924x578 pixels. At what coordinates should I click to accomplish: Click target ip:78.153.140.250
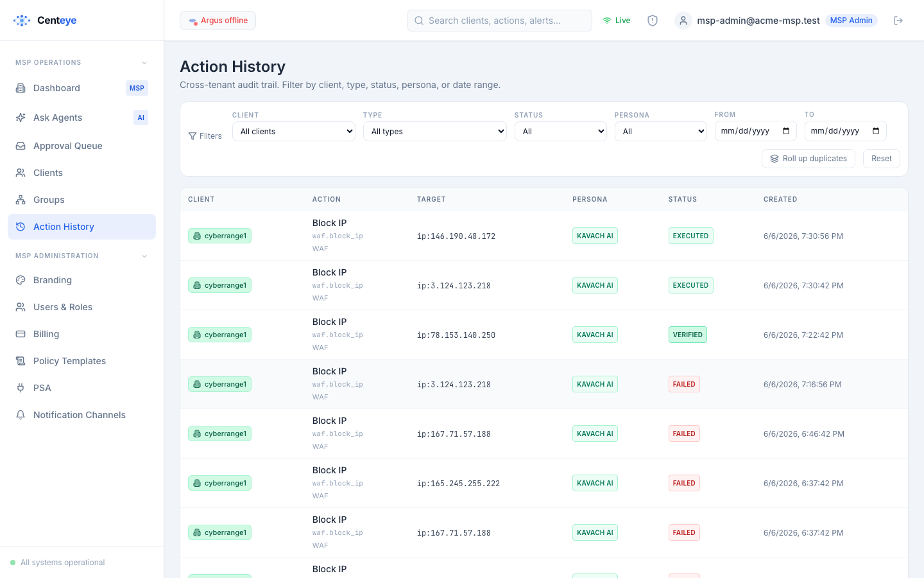pyautogui.click(x=456, y=335)
